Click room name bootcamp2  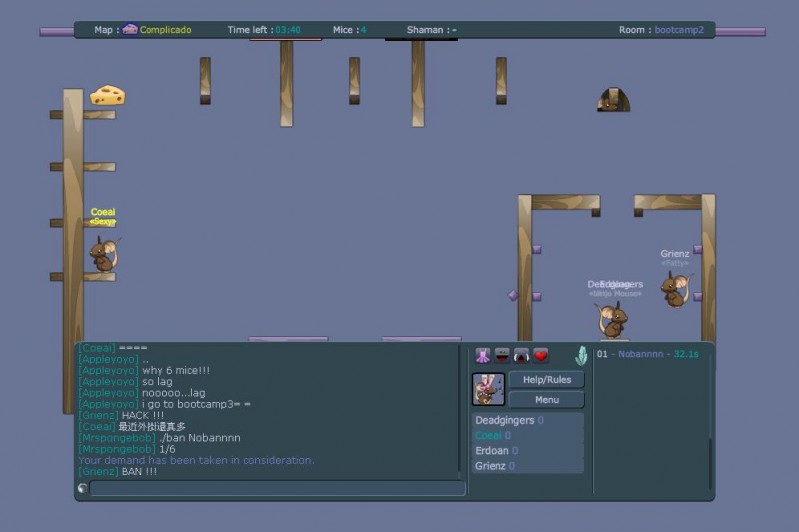(679, 30)
